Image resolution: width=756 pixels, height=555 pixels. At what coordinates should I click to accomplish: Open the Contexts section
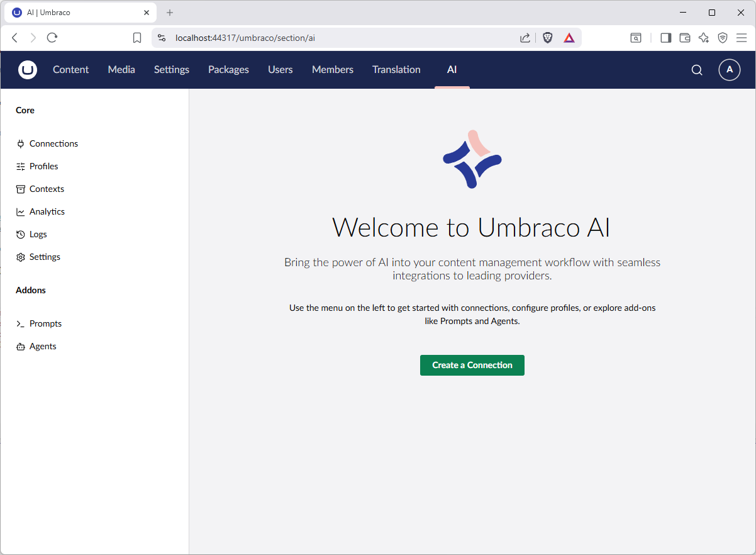coord(47,189)
